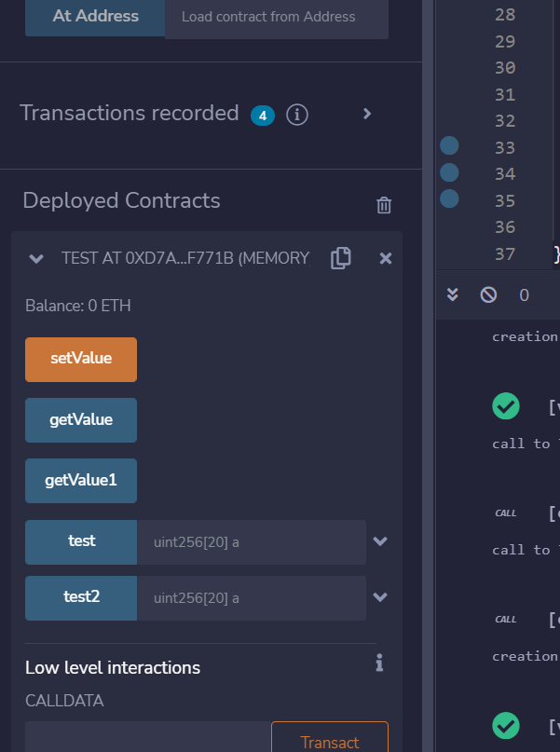The height and width of the screenshot is (752, 560).
Task: Click the At Address button
Action: click(x=95, y=17)
